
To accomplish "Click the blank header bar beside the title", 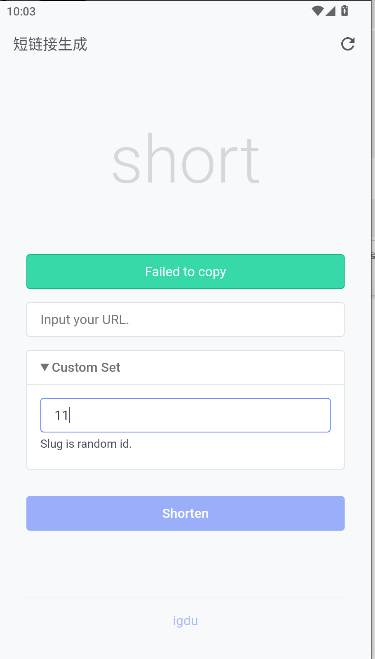I will pyautogui.click(x=210, y=44).
